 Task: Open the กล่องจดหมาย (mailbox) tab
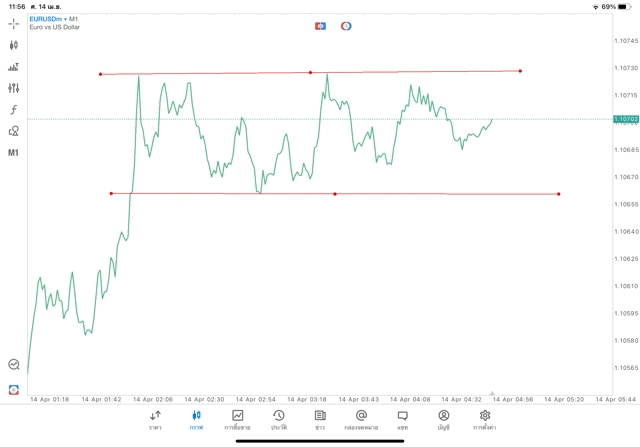361,419
